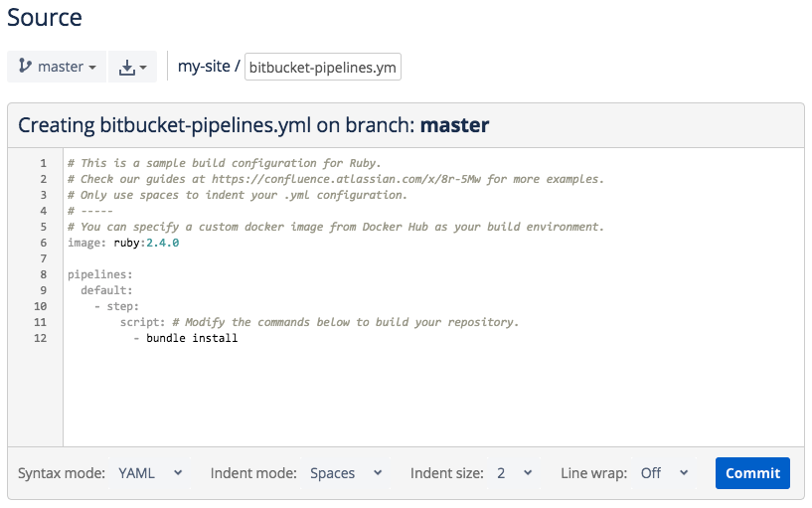Place cursor in 'script:' comment line
Image resolution: width=812 pixels, height=508 pixels.
(x=319, y=322)
